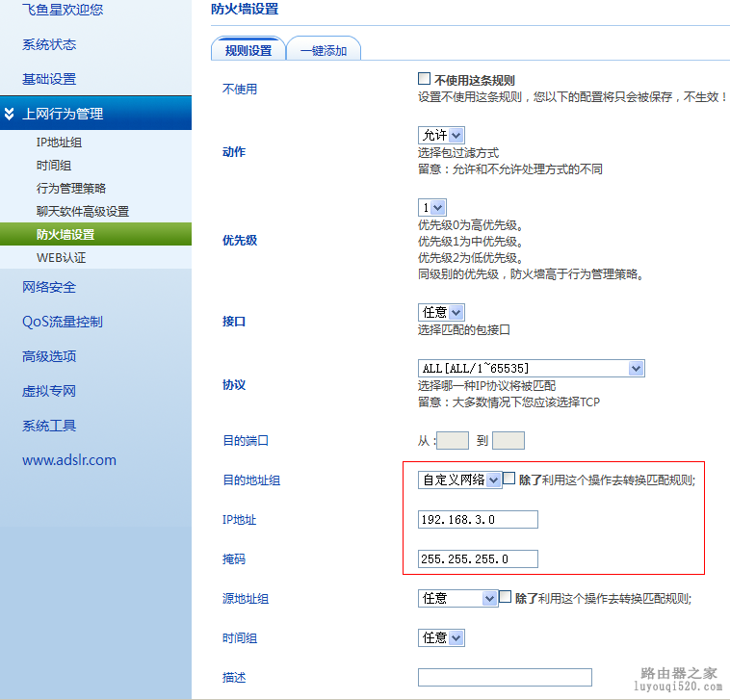Switch to the 规则设置 tab
The height and width of the screenshot is (700, 730).
(248, 50)
